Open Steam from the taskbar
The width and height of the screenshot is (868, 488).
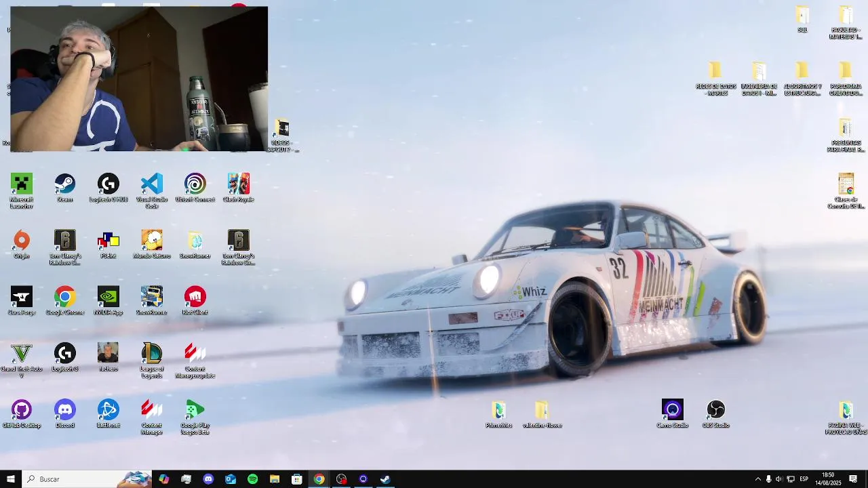385,479
